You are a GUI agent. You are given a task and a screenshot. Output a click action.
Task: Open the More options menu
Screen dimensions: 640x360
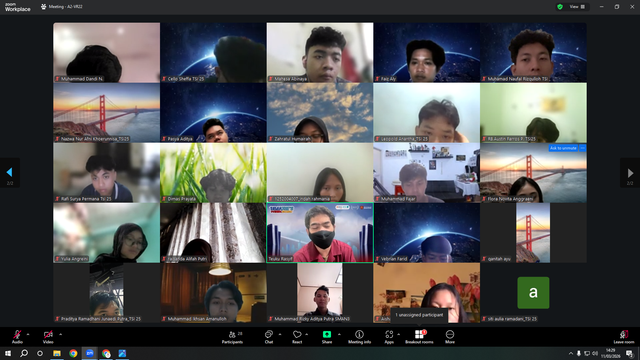[x=450, y=337]
